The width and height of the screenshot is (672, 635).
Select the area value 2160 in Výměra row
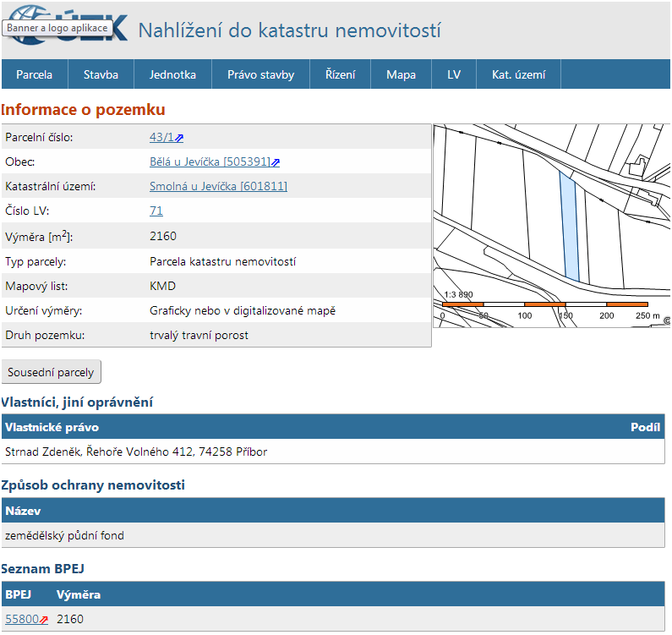click(163, 236)
